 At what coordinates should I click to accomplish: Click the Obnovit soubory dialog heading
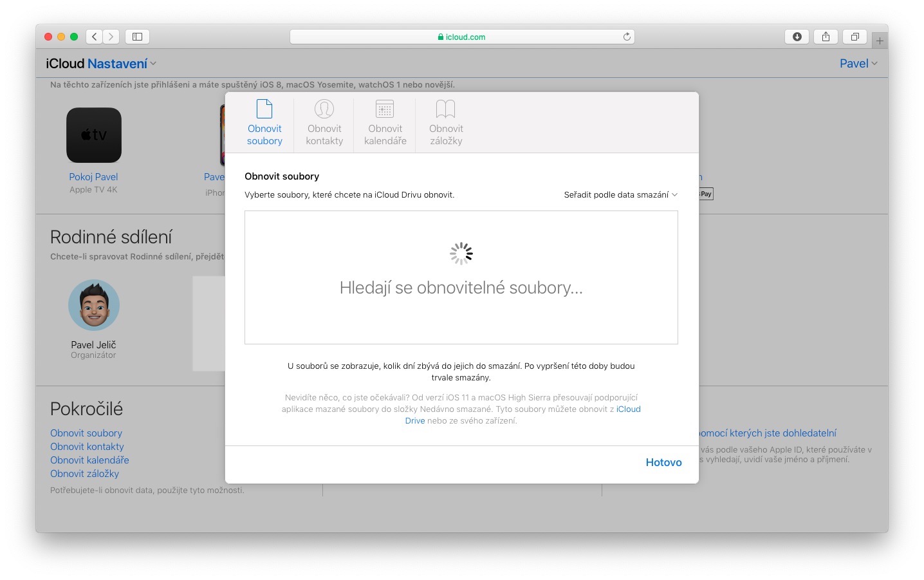282,176
